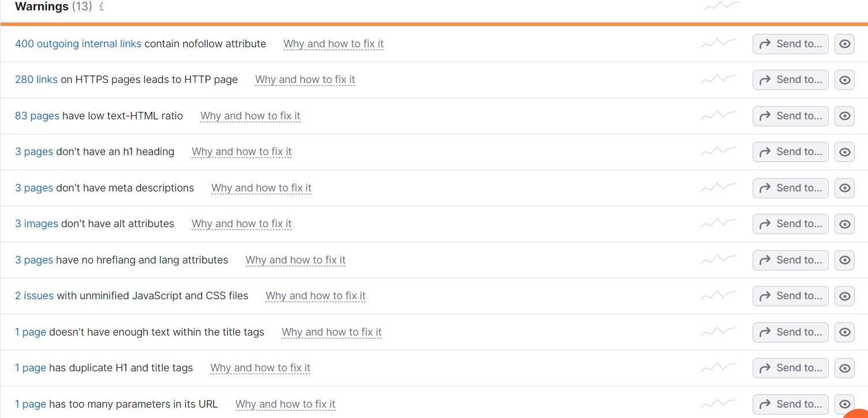Toggle visibility of the title tags text warning
This screenshot has height=418, width=868.
tap(844, 332)
